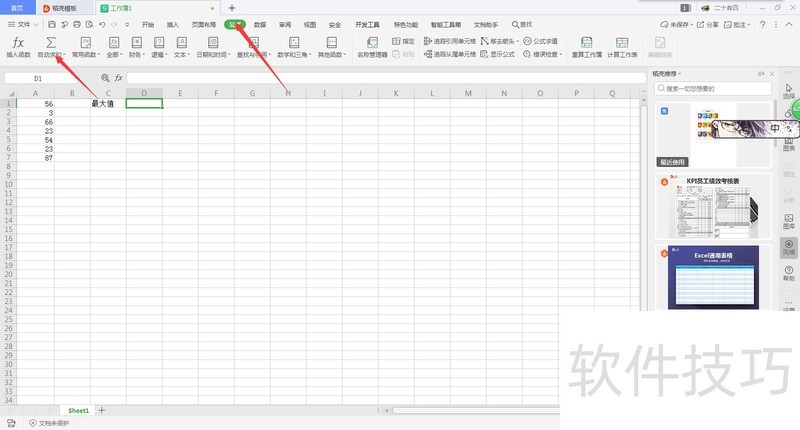The height and width of the screenshot is (430, 800).
Task: Click the 分享 share button
Action: [x=708, y=24]
